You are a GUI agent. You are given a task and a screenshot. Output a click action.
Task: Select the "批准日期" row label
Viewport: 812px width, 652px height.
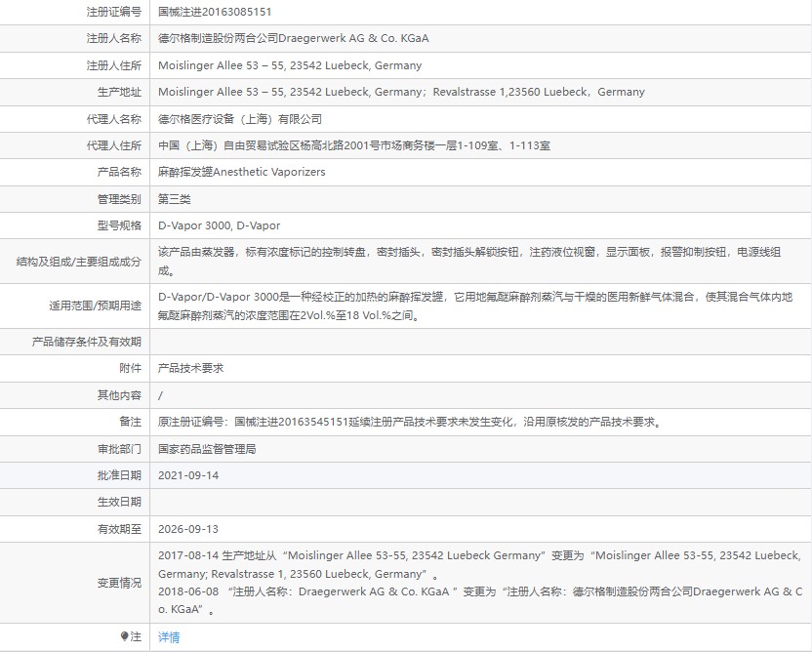[x=119, y=475]
